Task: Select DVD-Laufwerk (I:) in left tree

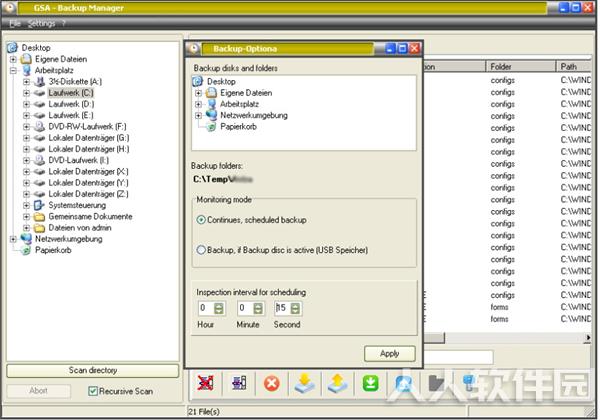Action: click(x=78, y=160)
